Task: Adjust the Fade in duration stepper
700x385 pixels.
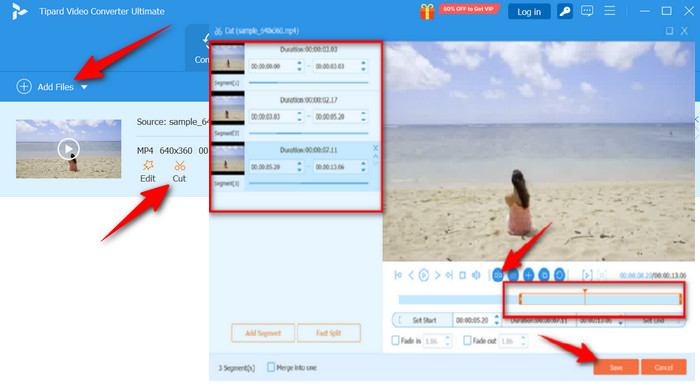Action: click(x=448, y=341)
